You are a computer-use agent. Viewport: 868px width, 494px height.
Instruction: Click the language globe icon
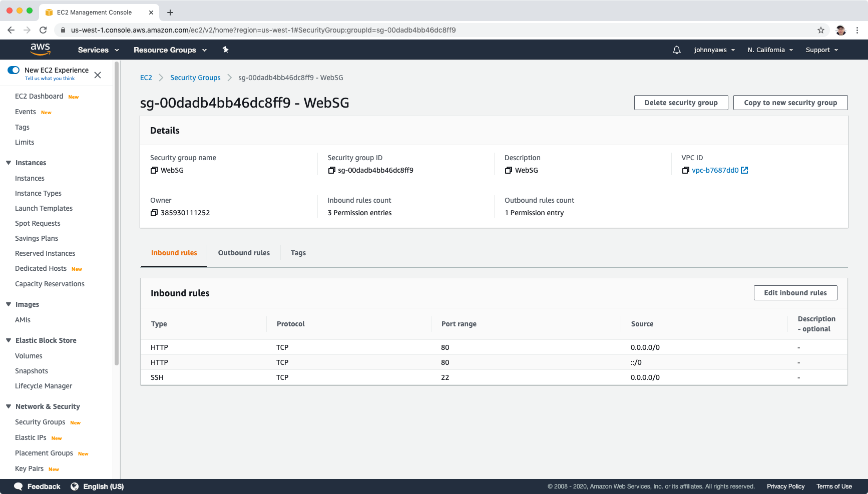75,486
